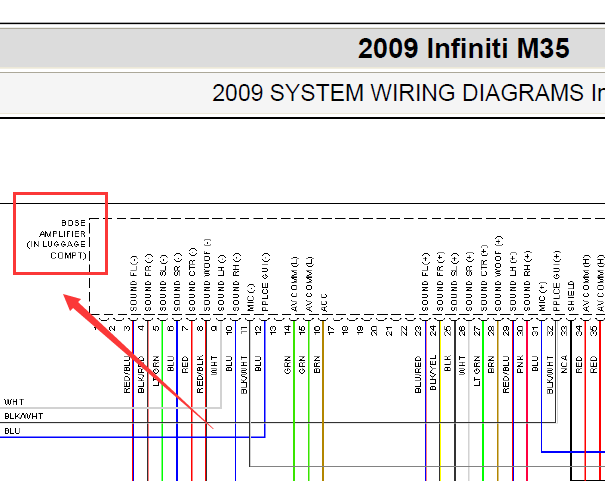Click connector pin number 21
The width and height of the screenshot is (605, 481).
pyautogui.click(x=389, y=331)
